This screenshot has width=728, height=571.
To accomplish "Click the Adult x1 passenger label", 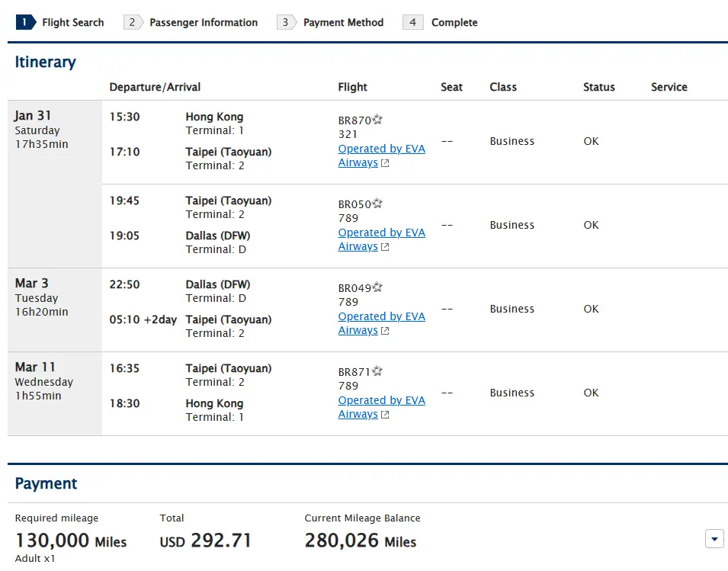I will [35, 559].
